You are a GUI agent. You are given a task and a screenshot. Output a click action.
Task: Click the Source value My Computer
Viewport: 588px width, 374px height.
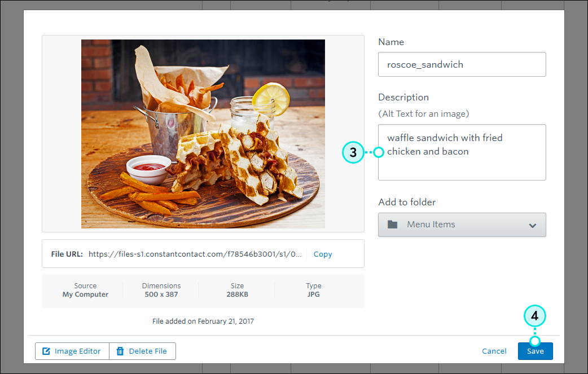coord(85,294)
